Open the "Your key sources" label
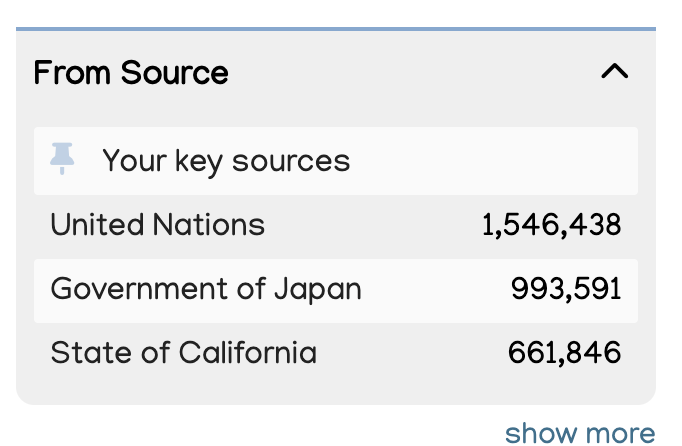 pyautogui.click(x=226, y=161)
